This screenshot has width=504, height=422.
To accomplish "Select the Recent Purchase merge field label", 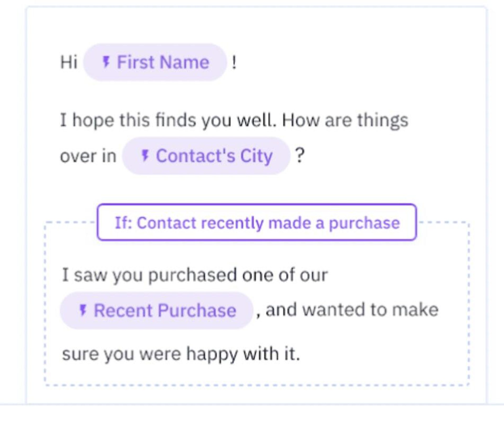I will tap(165, 310).
